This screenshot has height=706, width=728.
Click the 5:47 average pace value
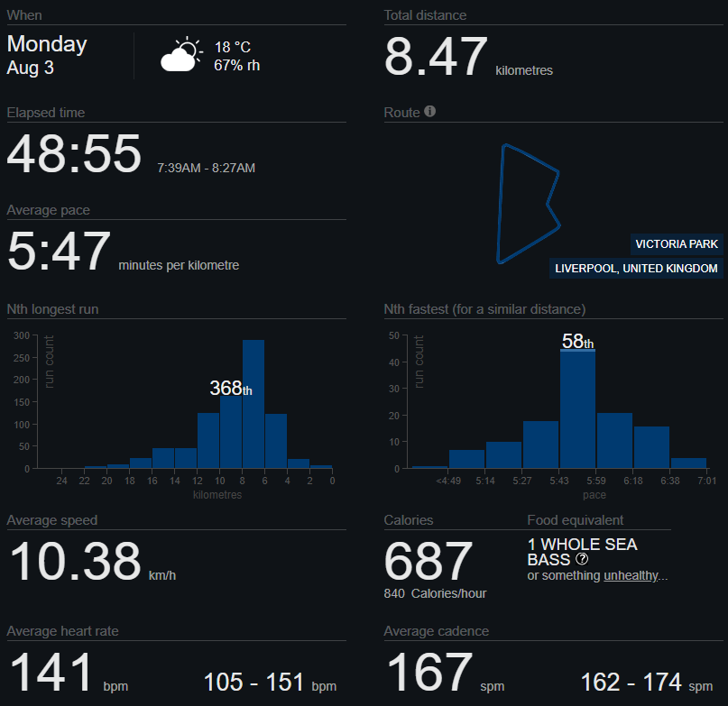59,252
